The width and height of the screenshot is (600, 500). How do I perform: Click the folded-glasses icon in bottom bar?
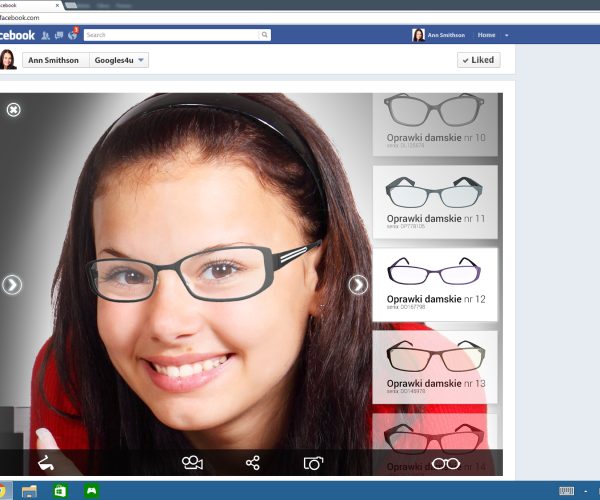click(46, 463)
